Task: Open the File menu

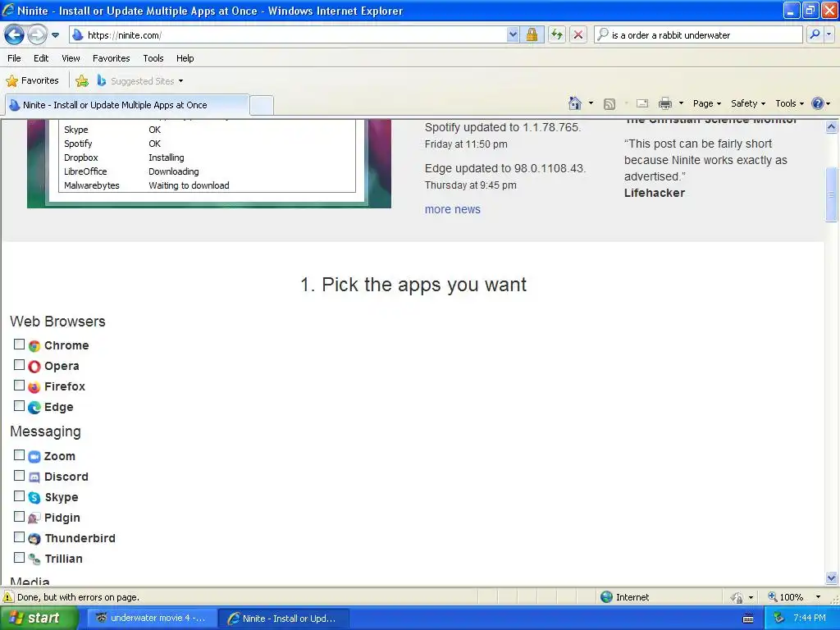Action: (15, 58)
